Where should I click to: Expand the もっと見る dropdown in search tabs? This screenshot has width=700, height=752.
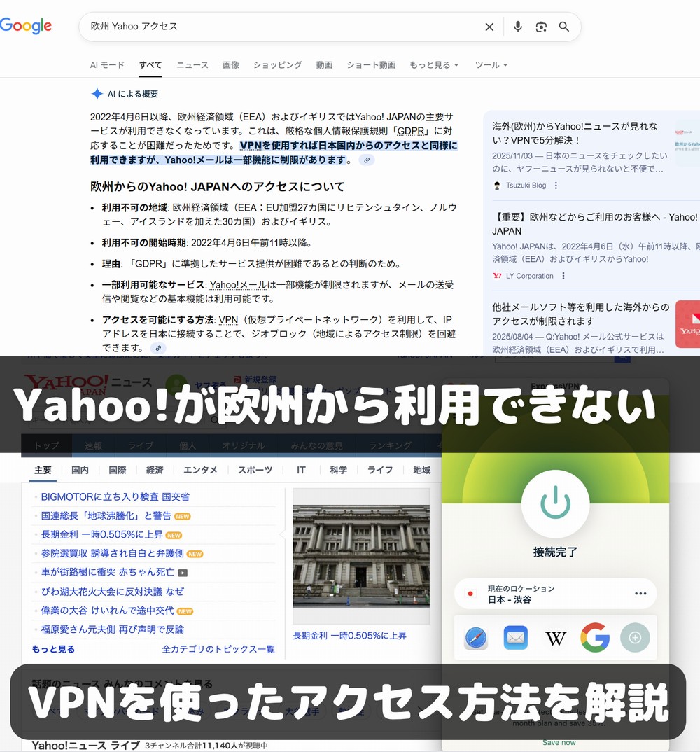[x=434, y=65]
